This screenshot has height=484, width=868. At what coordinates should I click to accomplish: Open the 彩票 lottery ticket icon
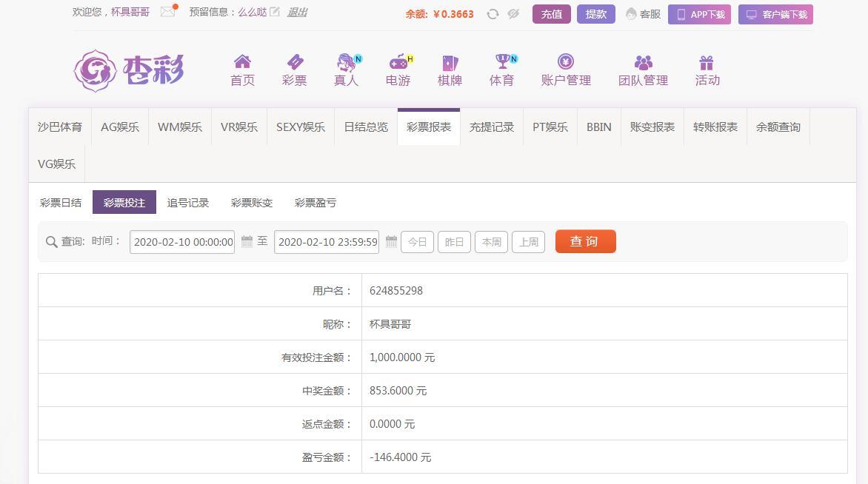click(294, 62)
